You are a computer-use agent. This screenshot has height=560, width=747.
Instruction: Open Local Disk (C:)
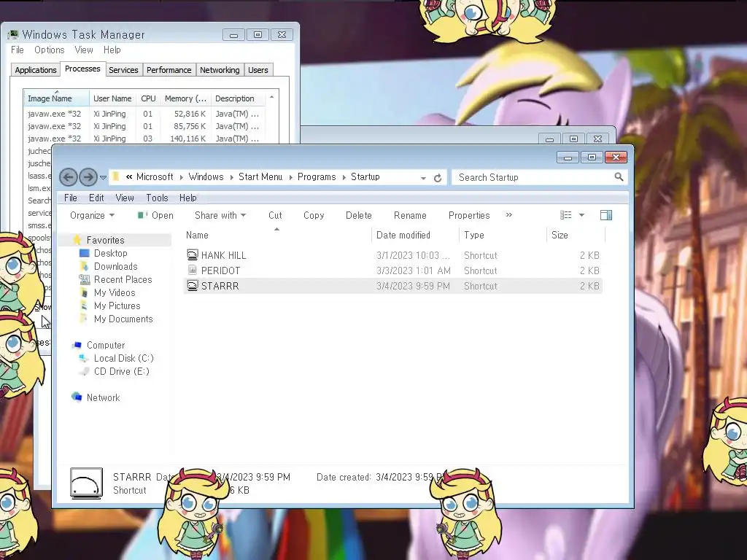tap(124, 358)
